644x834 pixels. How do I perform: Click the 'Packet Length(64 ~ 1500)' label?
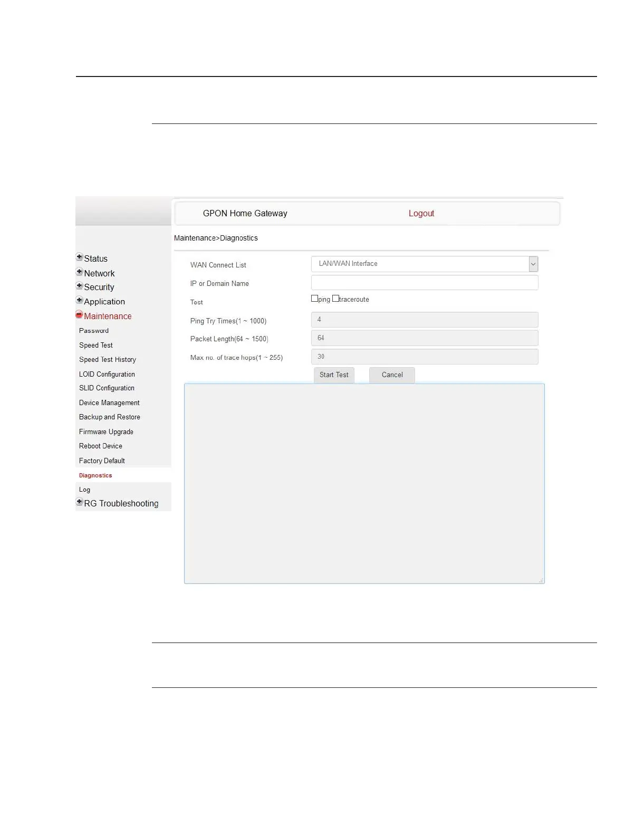(229, 339)
